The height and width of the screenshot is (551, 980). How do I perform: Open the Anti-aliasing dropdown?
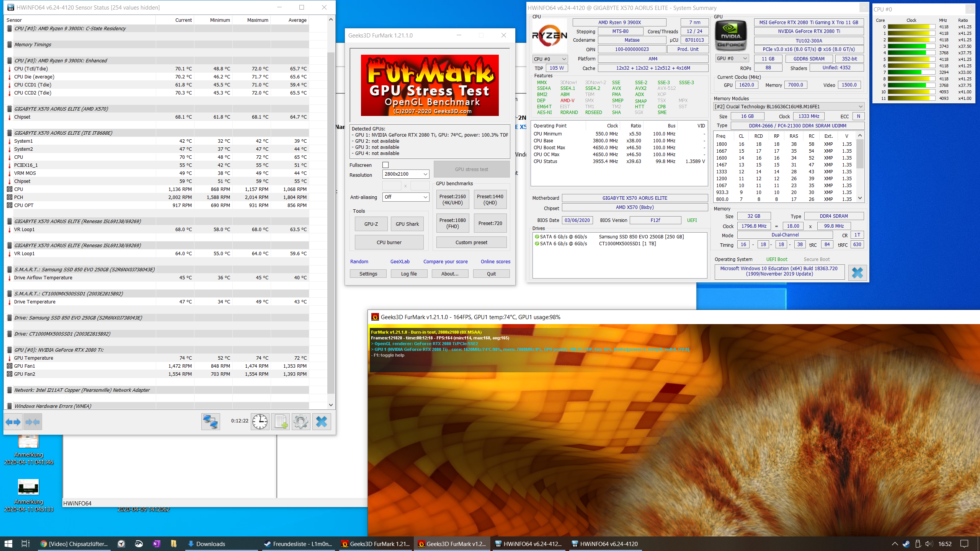coord(426,197)
